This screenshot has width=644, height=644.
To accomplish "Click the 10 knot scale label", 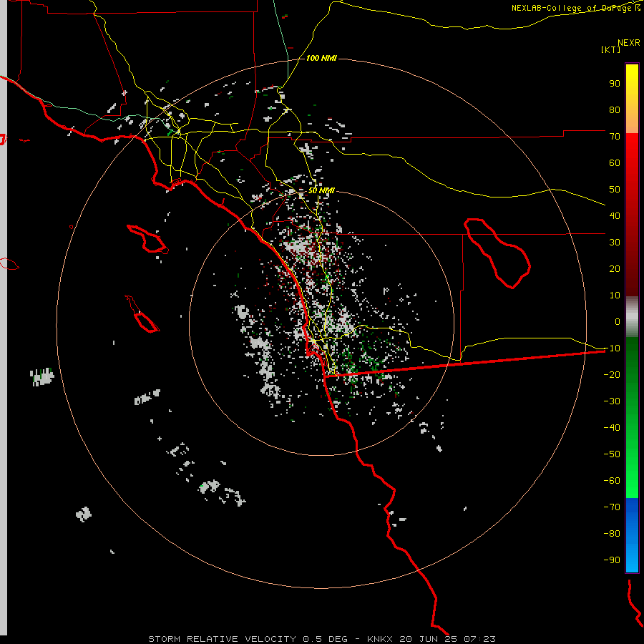I will (x=615, y=296).
